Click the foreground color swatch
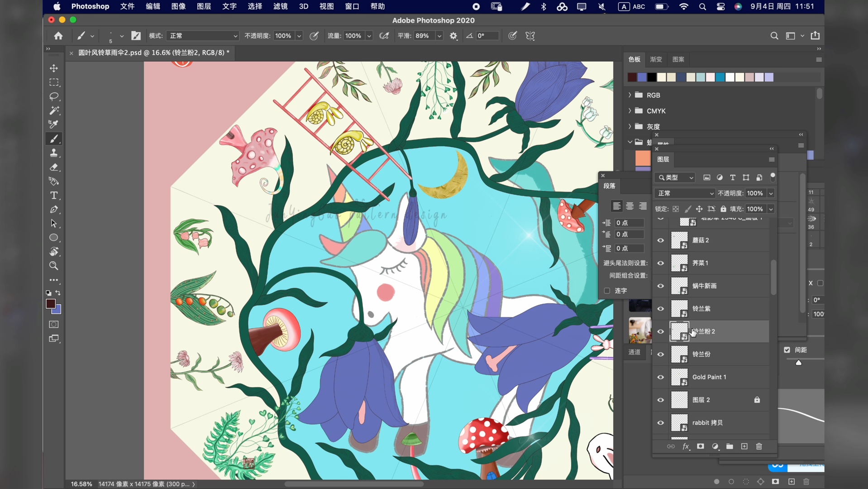 click(51, 304)
